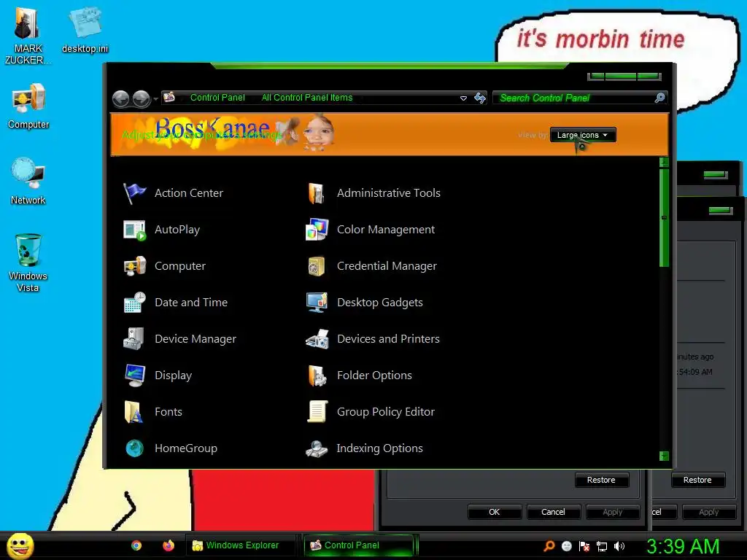747x560 pixels.
Task: Switch to Control Panel taskbar item
Action: point(359,545)
